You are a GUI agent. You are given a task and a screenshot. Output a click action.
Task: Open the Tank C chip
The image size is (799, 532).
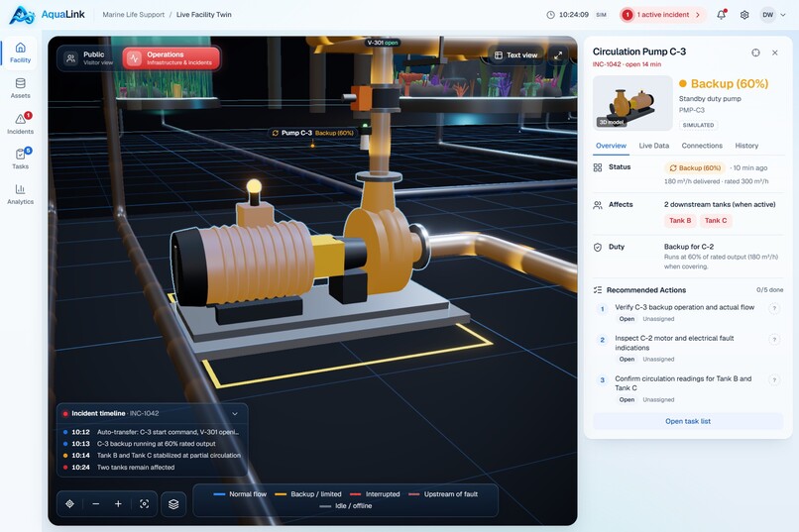click(x=716, y=221)
